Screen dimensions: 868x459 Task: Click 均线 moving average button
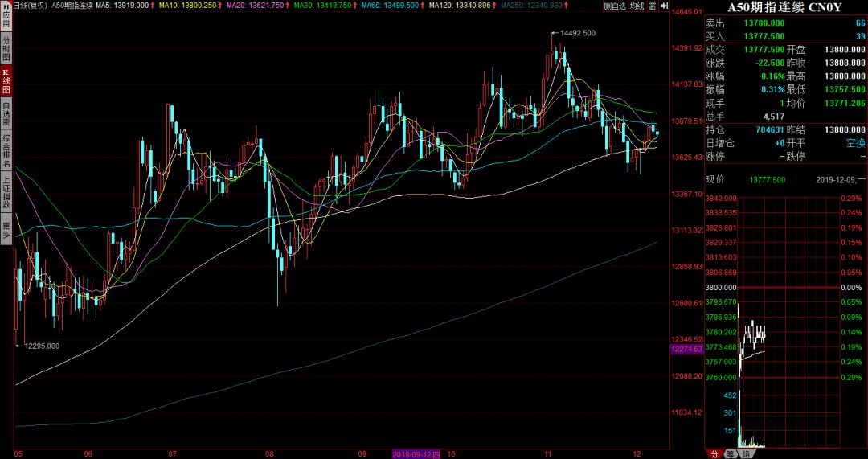click(637, 5)
